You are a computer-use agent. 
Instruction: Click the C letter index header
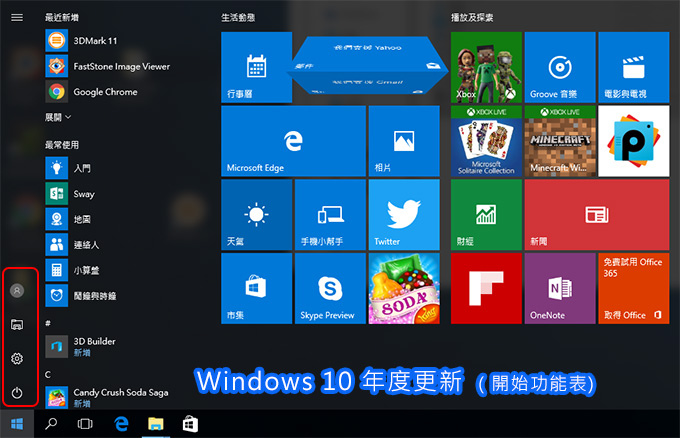click(x=48, y=374)
